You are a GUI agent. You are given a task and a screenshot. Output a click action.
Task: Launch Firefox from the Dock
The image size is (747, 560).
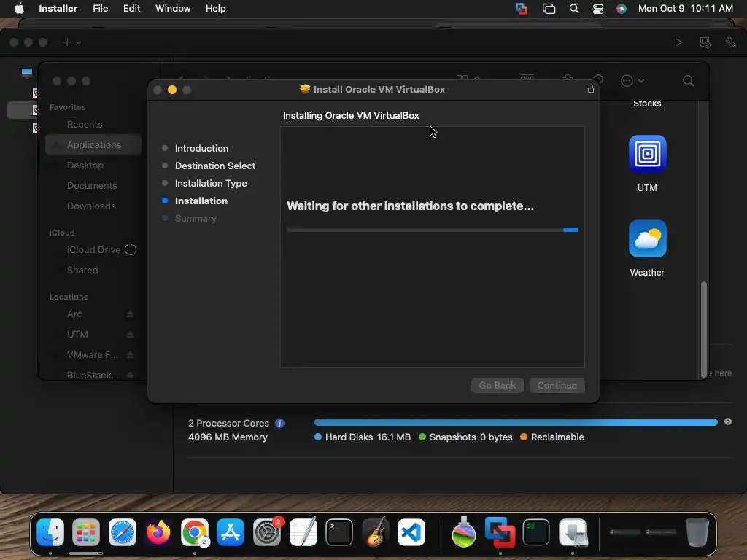tap(158, 532)
